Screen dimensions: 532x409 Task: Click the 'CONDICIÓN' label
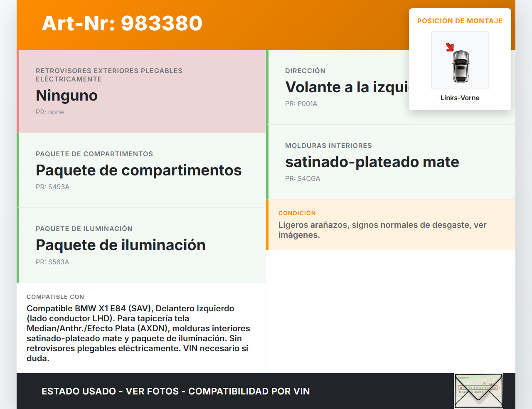point(297,213)
